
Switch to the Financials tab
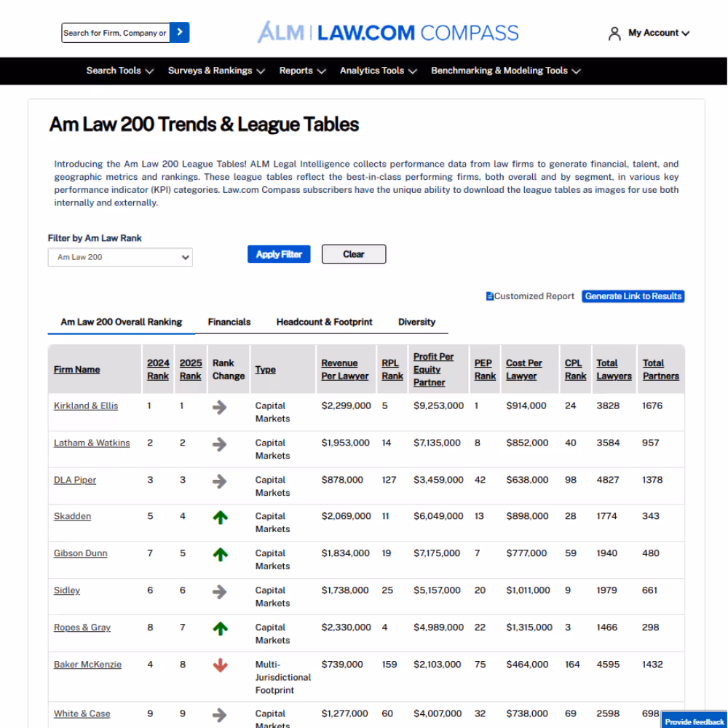point(229,321)
